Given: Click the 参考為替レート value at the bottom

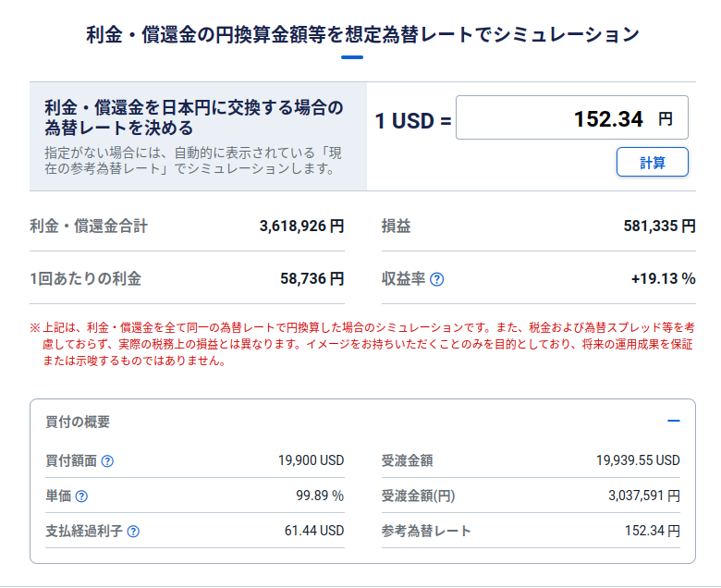Looking at the screenshot, I should pos(653,531).
